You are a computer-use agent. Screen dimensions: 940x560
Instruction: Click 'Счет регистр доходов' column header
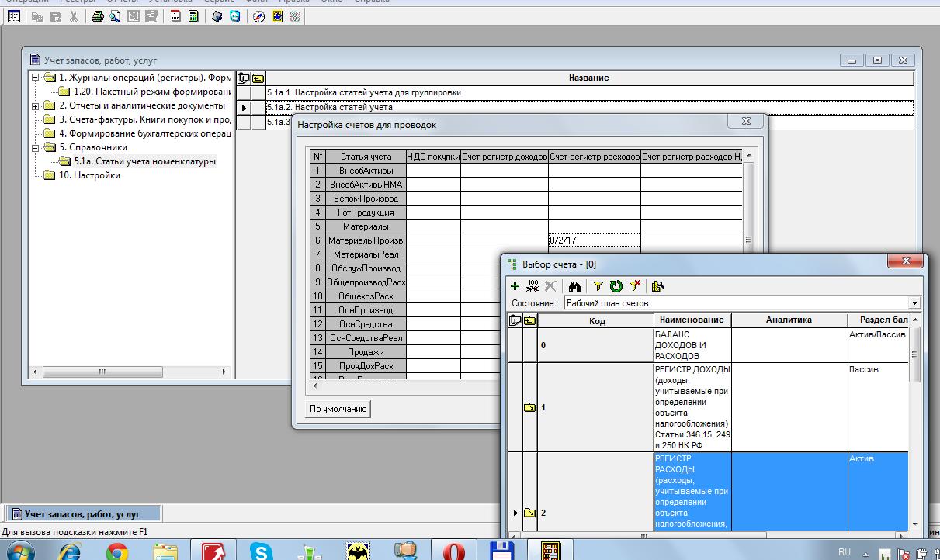pyautogui.click(x=505, y=157)
